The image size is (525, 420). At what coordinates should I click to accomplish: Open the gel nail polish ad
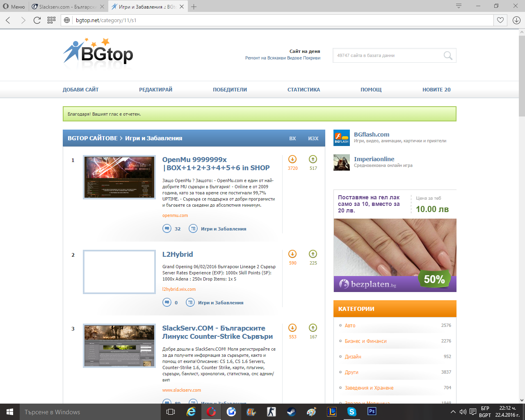point(395,241)
